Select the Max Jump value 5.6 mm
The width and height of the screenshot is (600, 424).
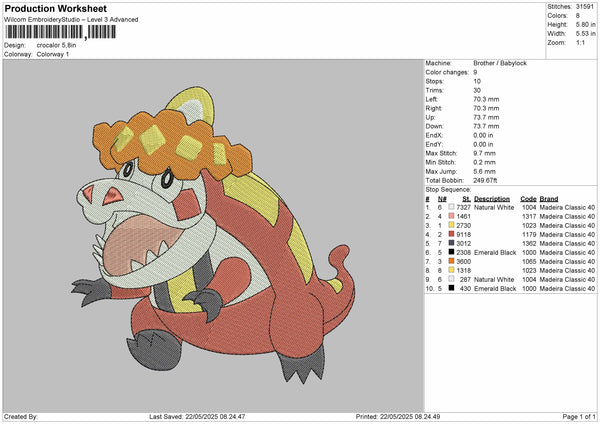[x=484, y=171]
